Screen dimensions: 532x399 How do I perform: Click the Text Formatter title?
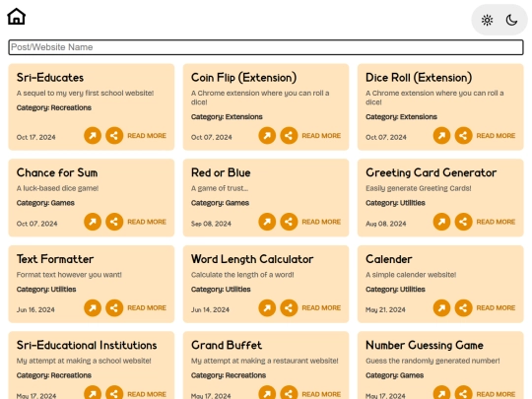(55, 259)
